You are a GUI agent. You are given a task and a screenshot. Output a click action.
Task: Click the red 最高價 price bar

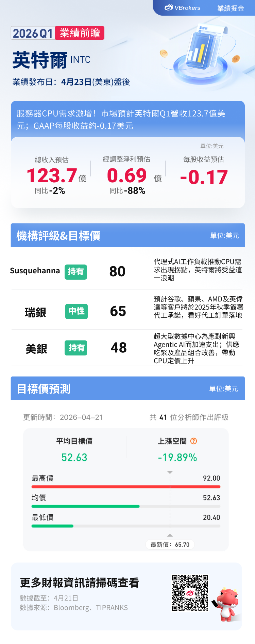126,487
